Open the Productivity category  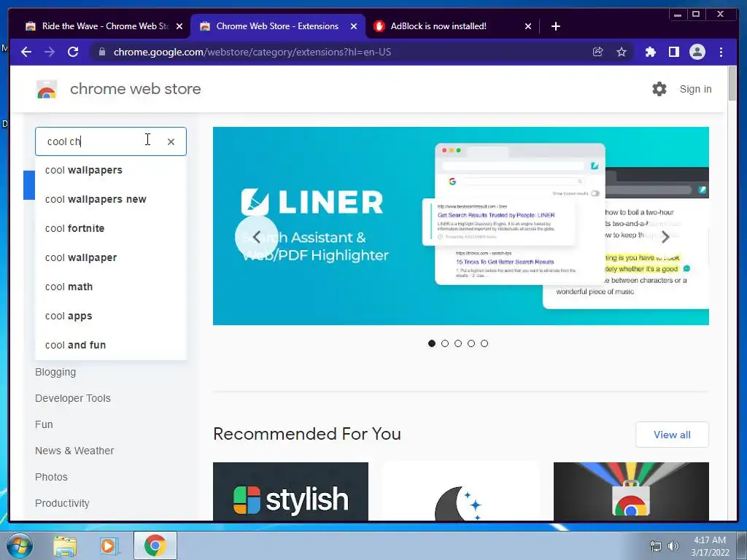click(x=63, y=503)
